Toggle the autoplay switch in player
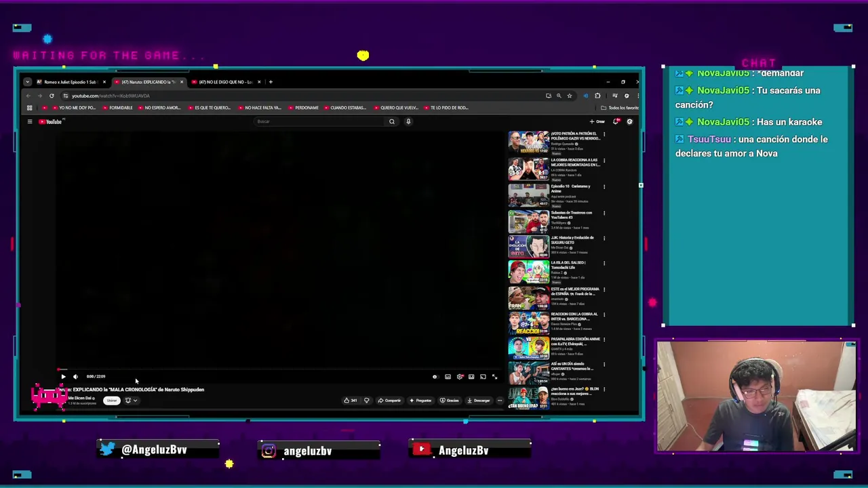868x488 pixels. pyautogui.click(x=435, y=376)
